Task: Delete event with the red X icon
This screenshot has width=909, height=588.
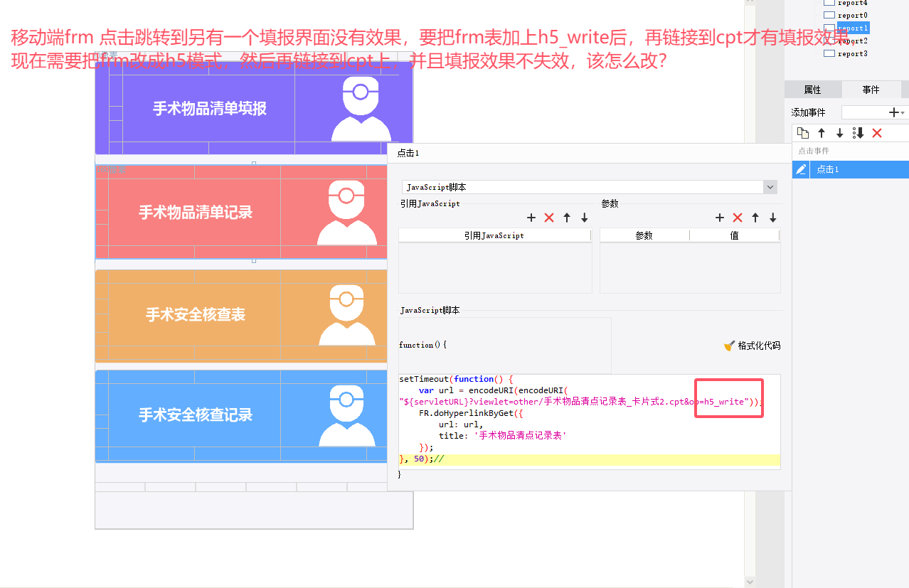Action: 877,133
